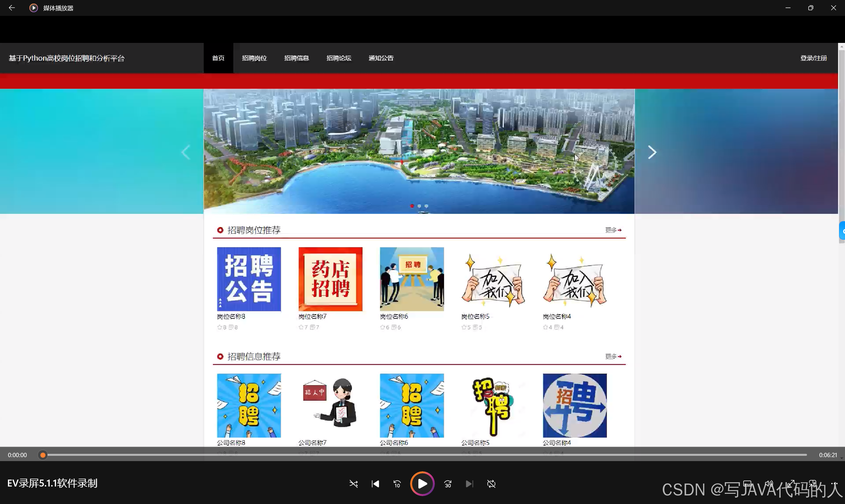
Task: Click the previous track button
Action: point(375,484)
